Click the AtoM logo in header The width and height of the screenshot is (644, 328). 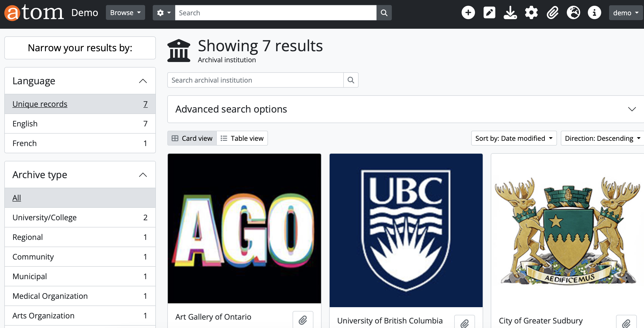tap(34, 13)
